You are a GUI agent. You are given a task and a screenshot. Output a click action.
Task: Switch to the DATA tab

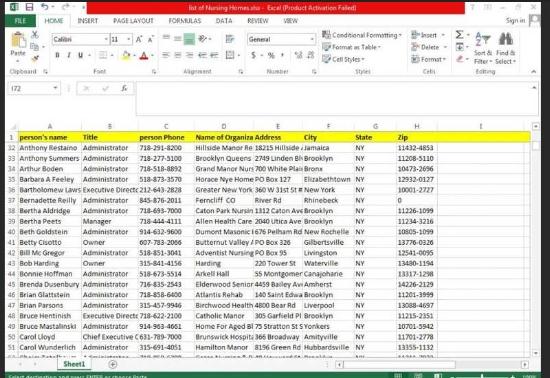point(224,21)
